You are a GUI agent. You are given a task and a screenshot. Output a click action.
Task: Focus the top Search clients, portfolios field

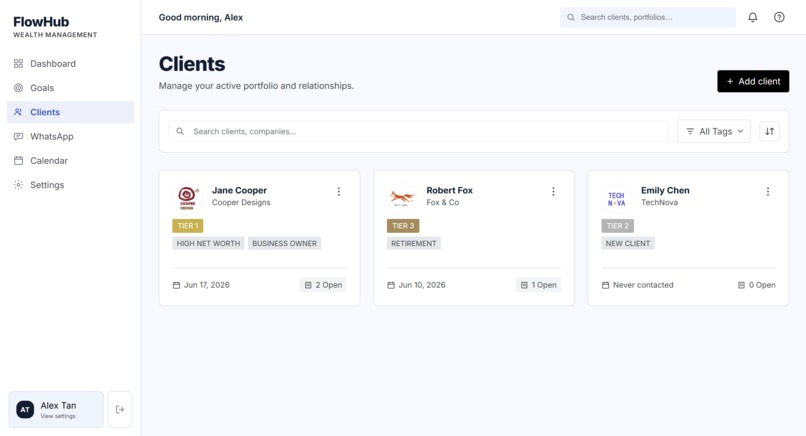click(648, 17)
